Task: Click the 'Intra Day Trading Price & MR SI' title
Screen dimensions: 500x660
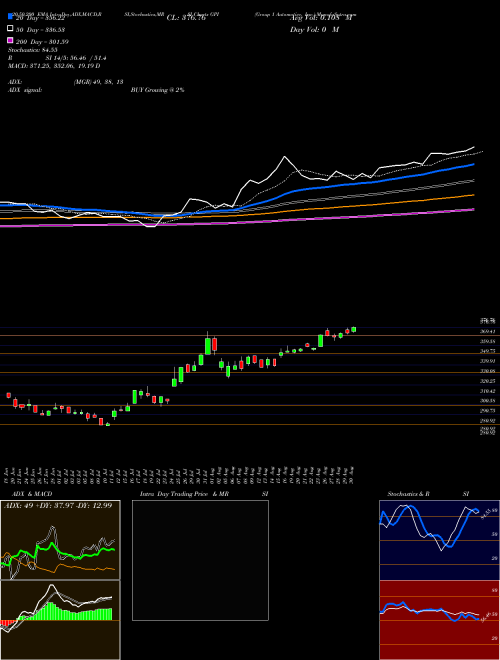Action: [204, 494]
